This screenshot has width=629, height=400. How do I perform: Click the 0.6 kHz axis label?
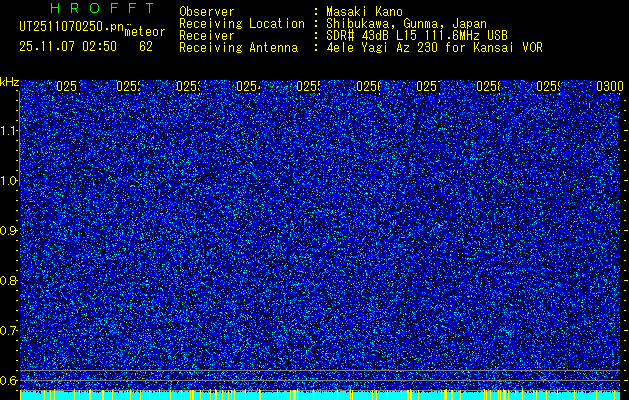tap(9, 380)
